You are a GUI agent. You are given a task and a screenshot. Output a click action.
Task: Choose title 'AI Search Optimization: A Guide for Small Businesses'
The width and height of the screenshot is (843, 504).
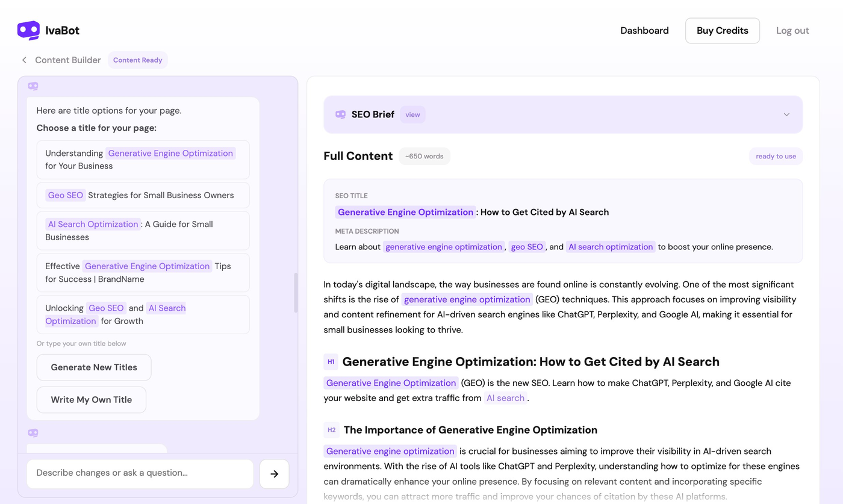pos(143,231)
